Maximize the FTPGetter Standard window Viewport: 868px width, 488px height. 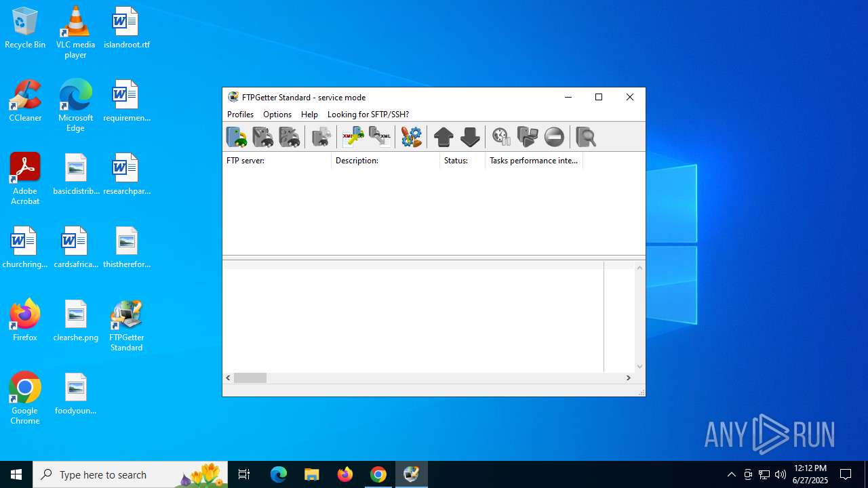pos(599,97)
